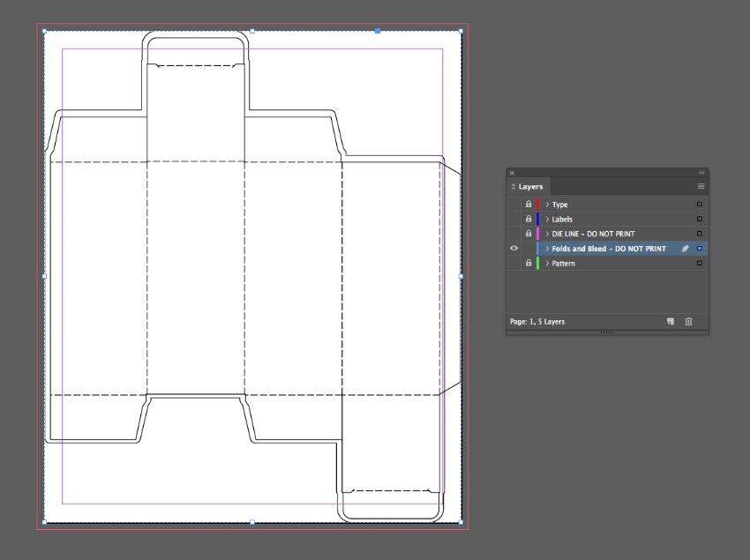Close the Layers panel

pos(512,173)
